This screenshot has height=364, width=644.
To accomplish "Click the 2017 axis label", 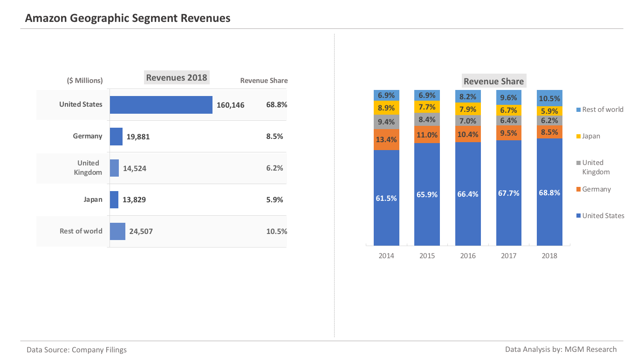I will (509, 255).
